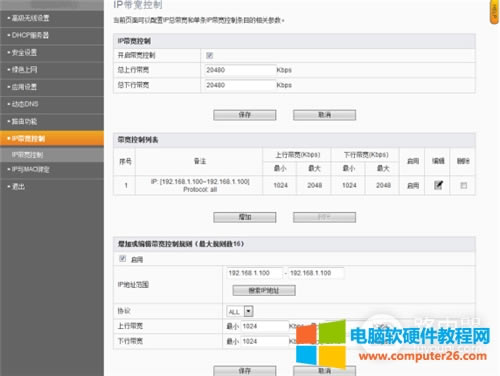Click the 总下行带宽 input field showing 20480
Screen dimensions: 500x376
tap(240, 85)
